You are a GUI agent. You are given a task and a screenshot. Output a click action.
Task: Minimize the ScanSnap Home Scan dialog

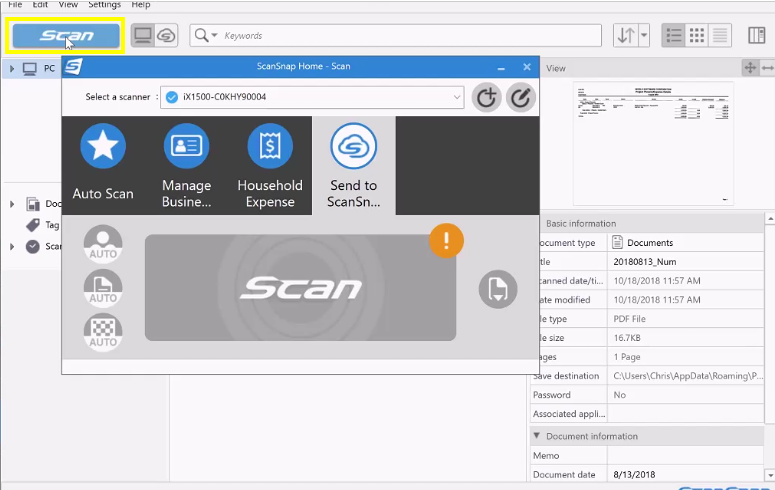tap(501, 67)
